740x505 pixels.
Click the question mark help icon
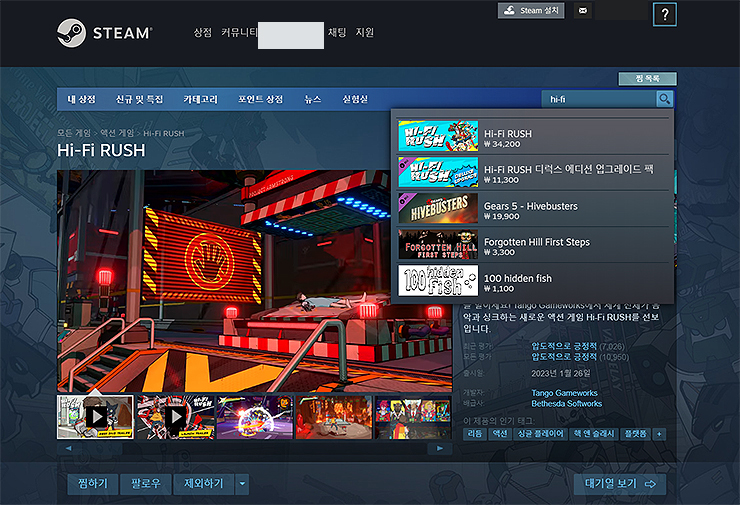665,15
